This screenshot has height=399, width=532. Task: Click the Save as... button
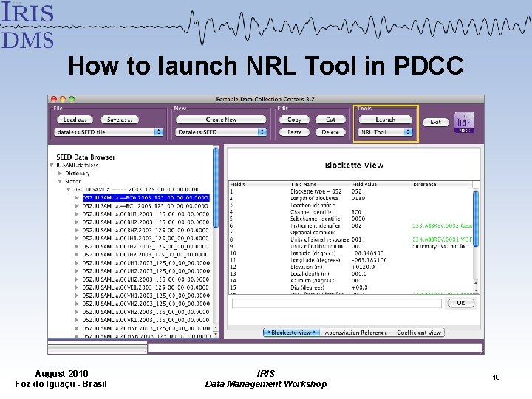(120, 120)
